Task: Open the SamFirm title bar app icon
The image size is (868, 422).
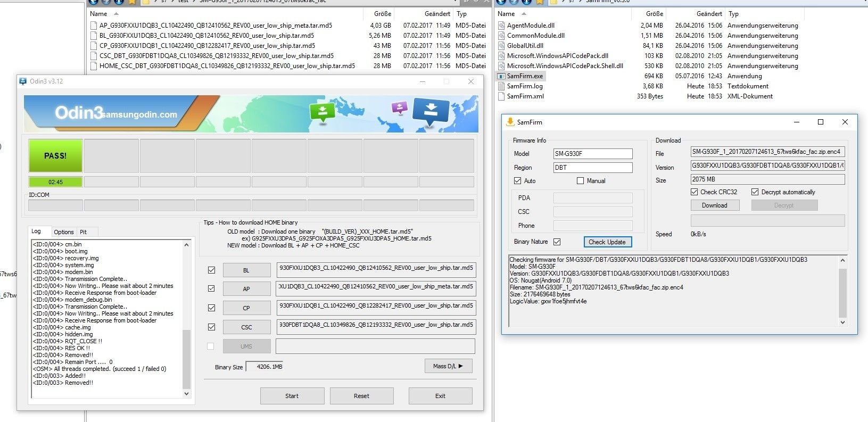Action: (x=510, y=122)
